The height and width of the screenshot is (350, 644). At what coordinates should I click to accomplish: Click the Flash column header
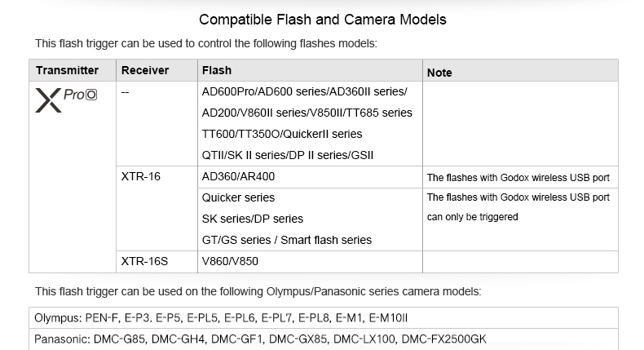pos(217,70)
